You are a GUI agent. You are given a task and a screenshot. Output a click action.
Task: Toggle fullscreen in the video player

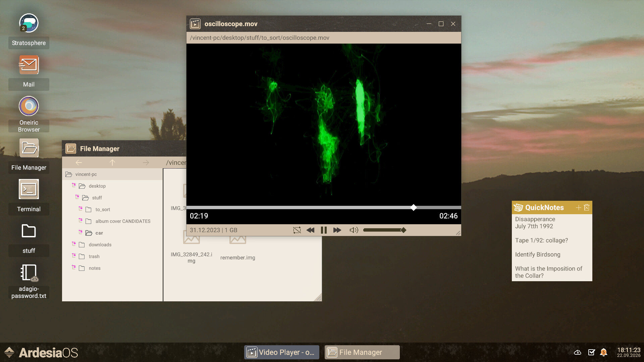tap(297, 230)
